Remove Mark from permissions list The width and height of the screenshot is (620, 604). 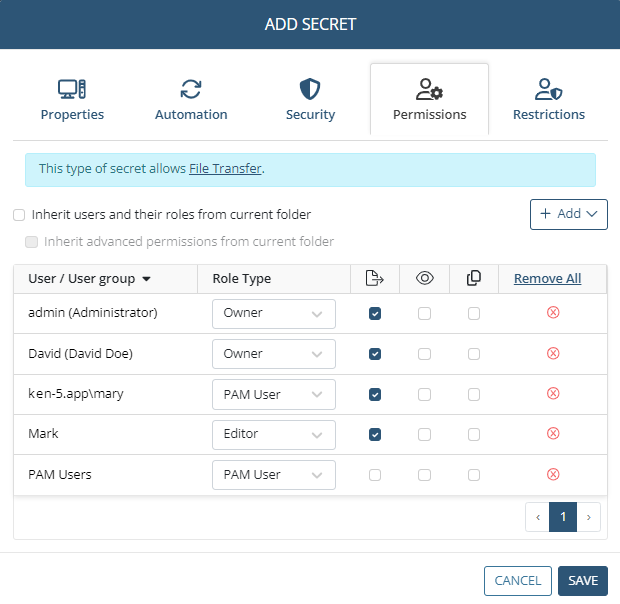(x=553, y=434)
